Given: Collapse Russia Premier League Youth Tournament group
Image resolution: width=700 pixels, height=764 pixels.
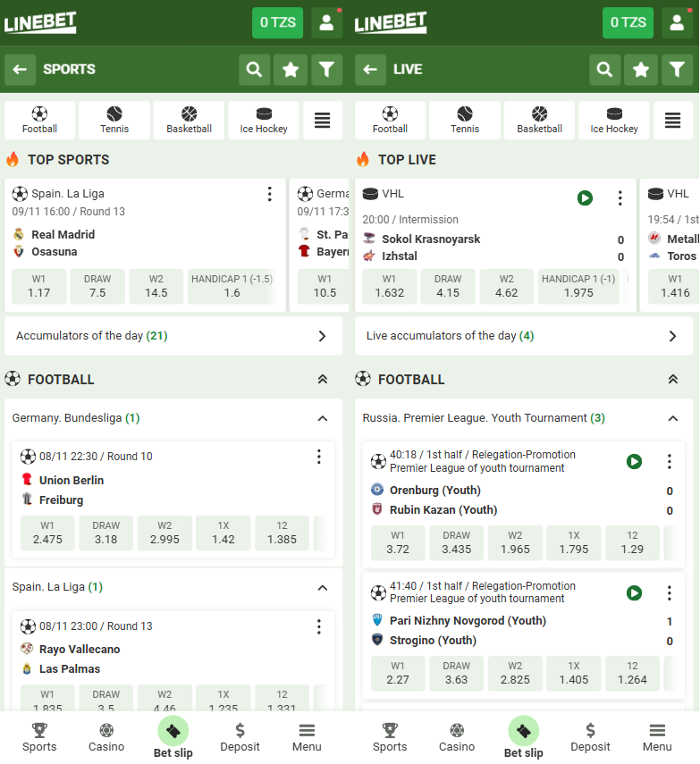Looking at the screenshot, I should click(673, 418).
